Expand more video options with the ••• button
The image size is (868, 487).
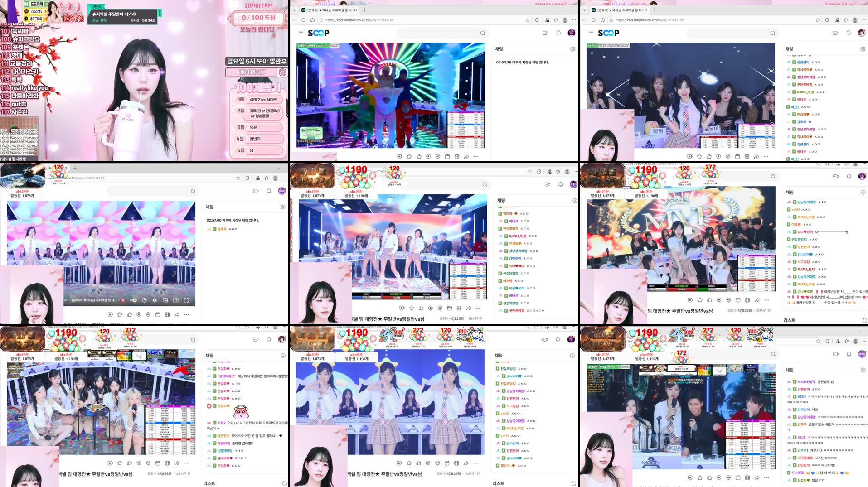coord(475,157)
